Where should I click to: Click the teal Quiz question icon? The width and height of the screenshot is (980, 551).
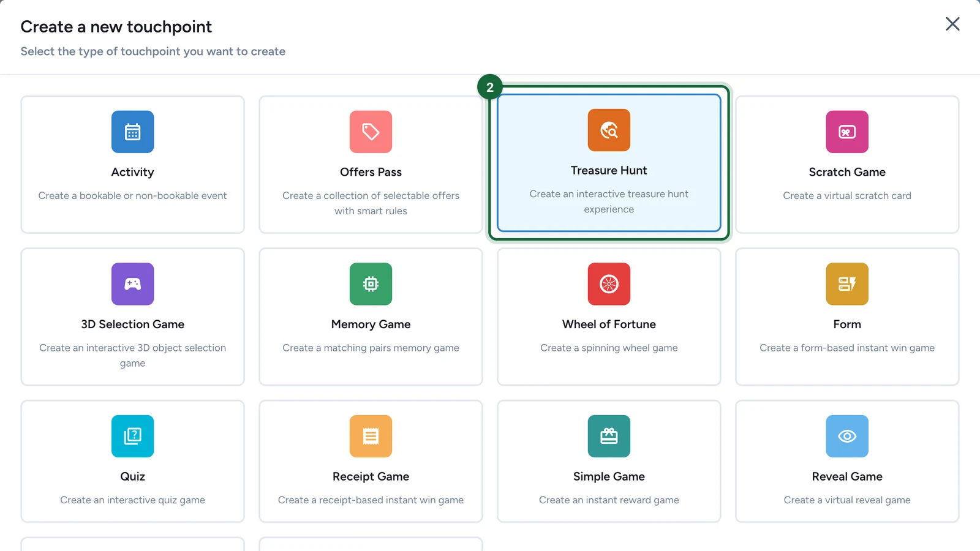(132, 436)
